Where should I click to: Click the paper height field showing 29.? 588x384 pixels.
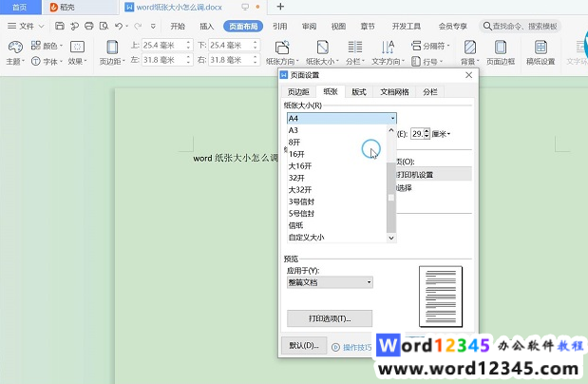pos(417,134)
